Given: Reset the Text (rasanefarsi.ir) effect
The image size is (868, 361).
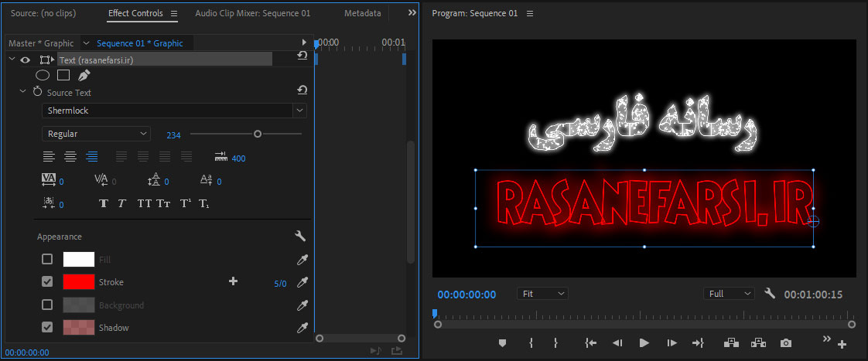Looking at the screenshot, I should (302, 56).
